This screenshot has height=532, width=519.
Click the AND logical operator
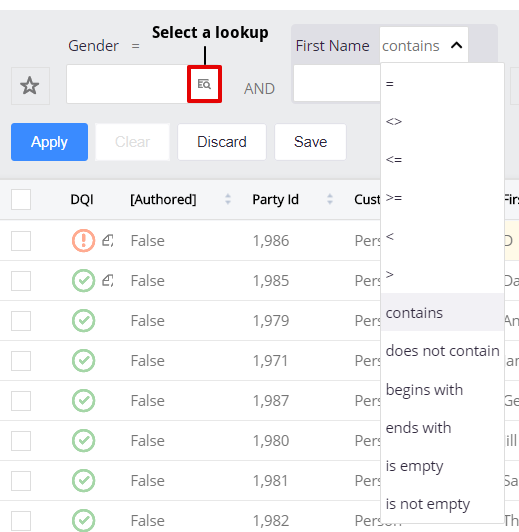[x=260, y=89]
